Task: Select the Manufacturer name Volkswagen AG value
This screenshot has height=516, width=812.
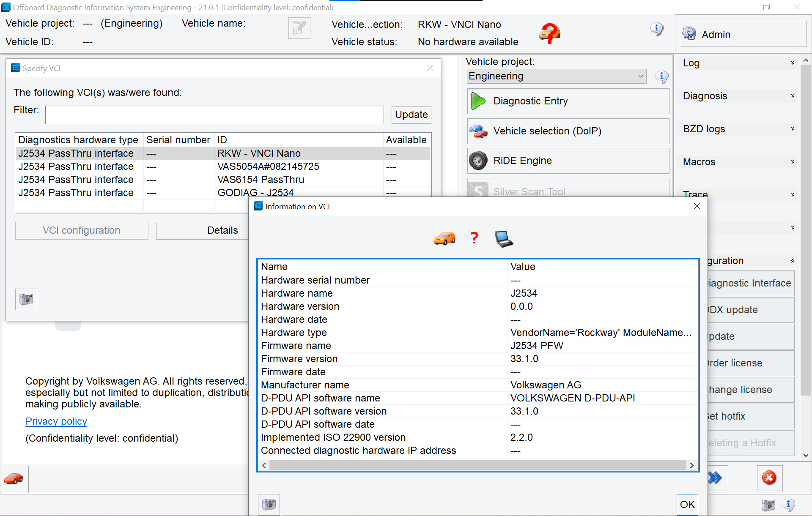Action: 546,385
